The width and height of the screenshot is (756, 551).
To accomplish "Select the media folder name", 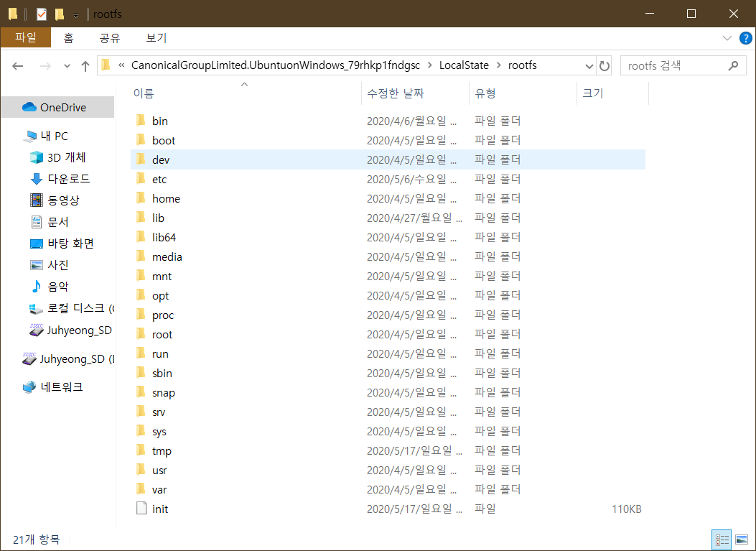I will (x=167, y=256).
